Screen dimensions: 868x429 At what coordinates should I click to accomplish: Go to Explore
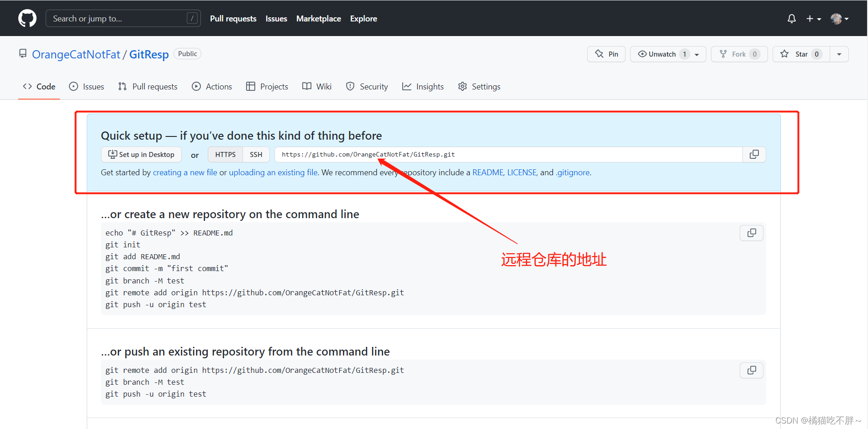point(363,19)
